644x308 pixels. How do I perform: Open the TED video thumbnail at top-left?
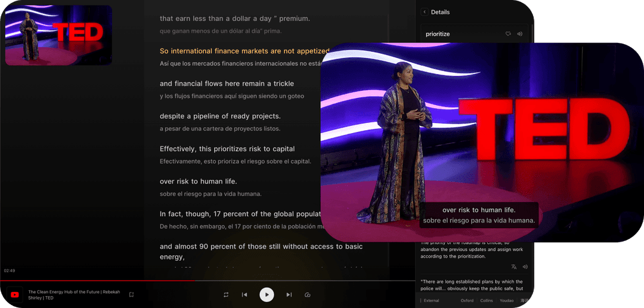point(58,35)
